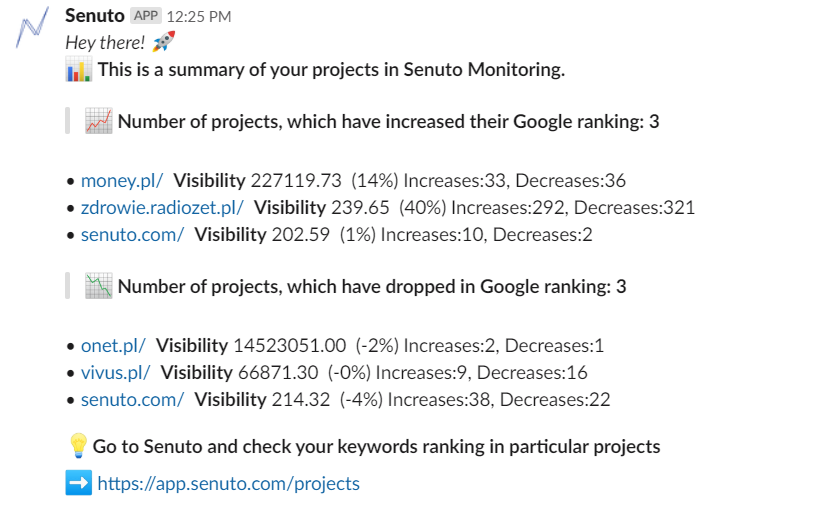Click the rocket emoji after Hey there
Screen dimensions: 828x518
pos(163,42)
